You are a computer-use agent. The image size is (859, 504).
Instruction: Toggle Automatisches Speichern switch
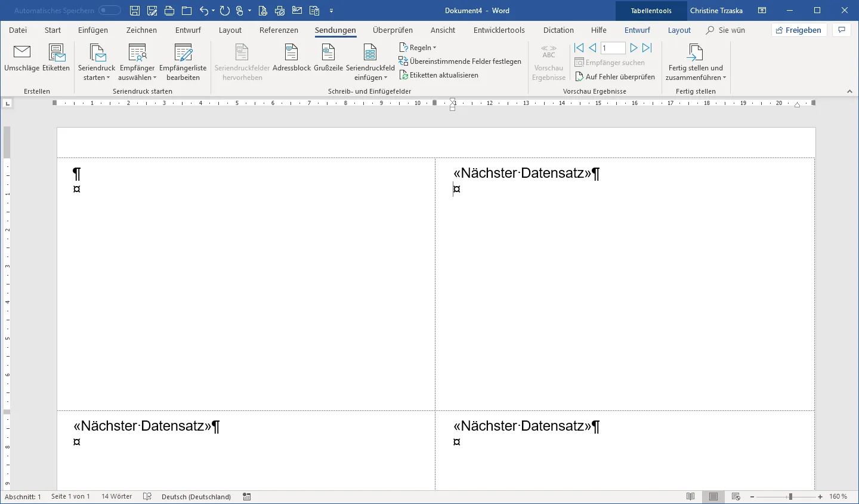coord(109,11)
